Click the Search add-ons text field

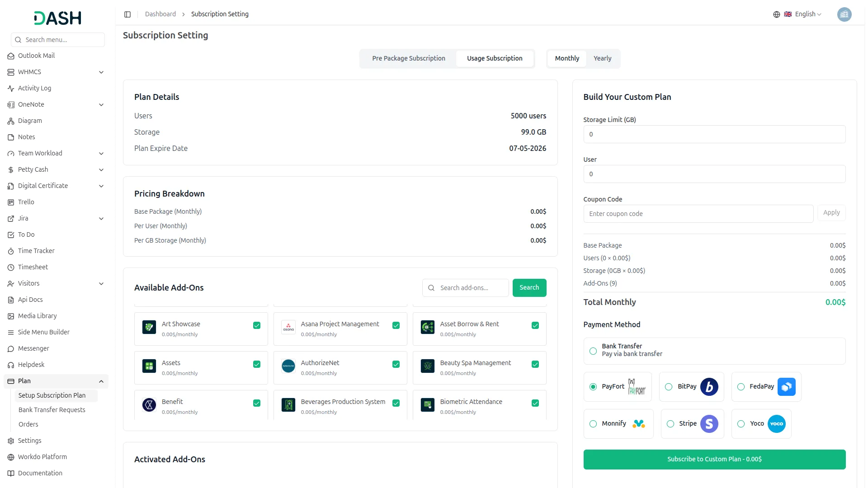(466, 288)
